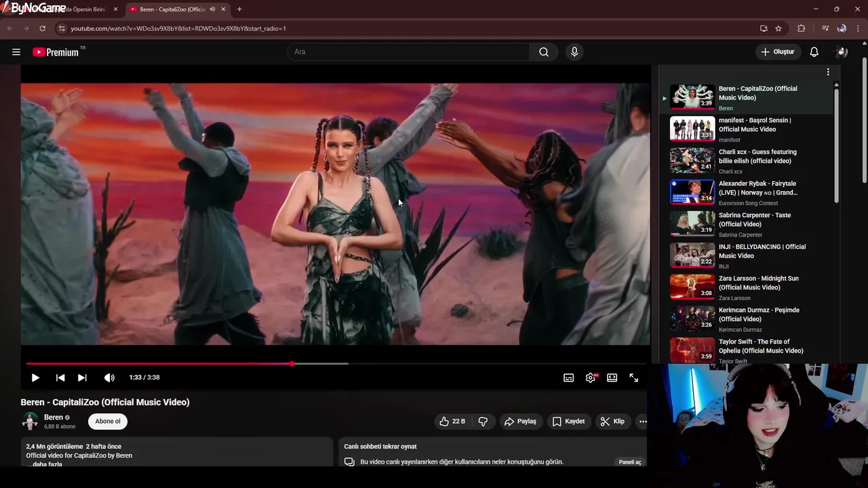
Task: Subscribe with the Abone ol button
Action: pos(108,422)
